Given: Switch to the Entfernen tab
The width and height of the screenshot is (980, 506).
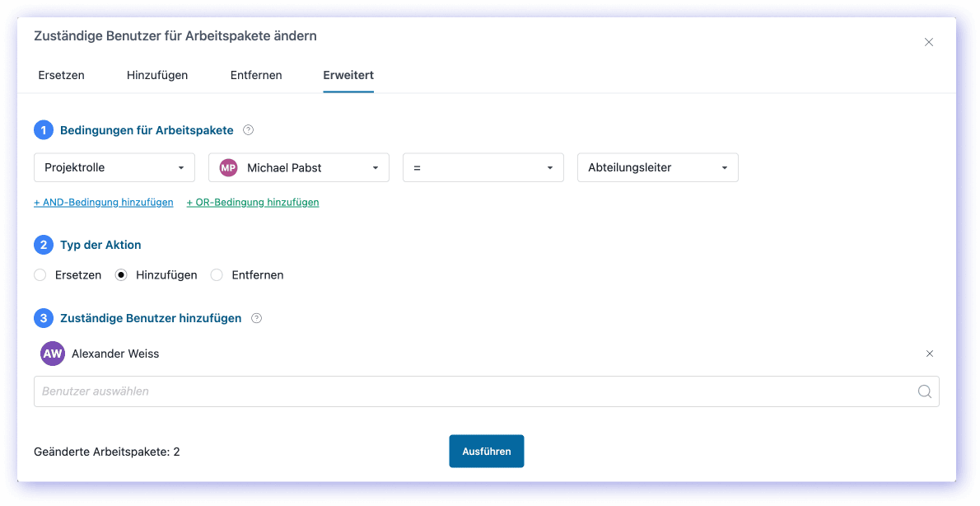Looking at the screenshot, I should click(x=256, y=75).
